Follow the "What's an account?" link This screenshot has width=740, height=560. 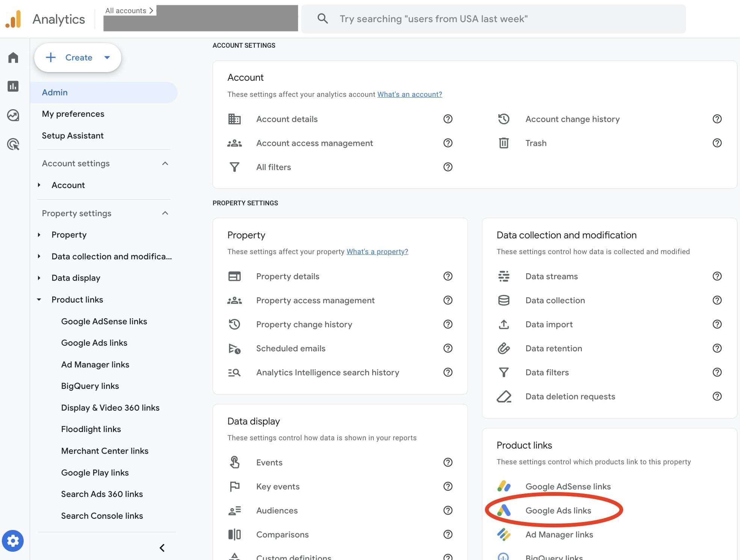[x=409, y=94]
